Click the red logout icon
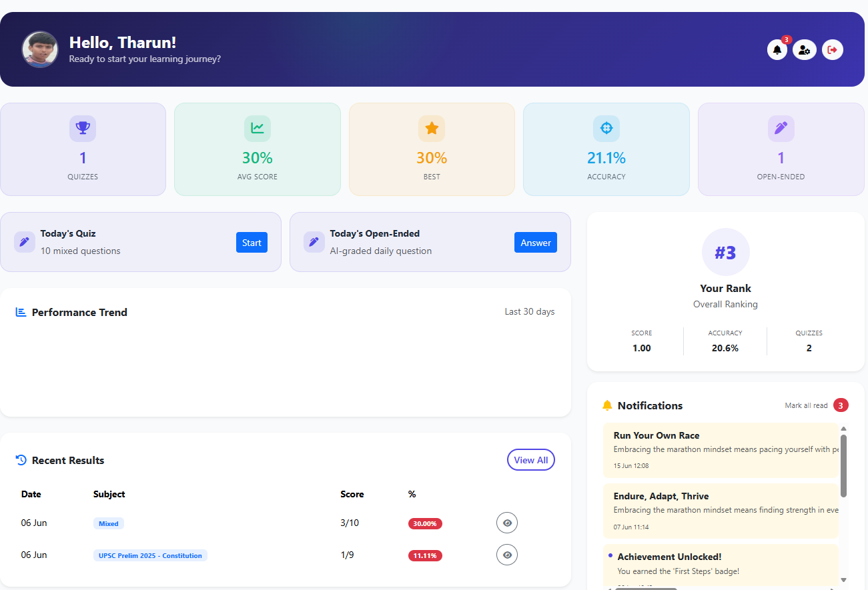This screenshot has height=590, width=868. 833,49
